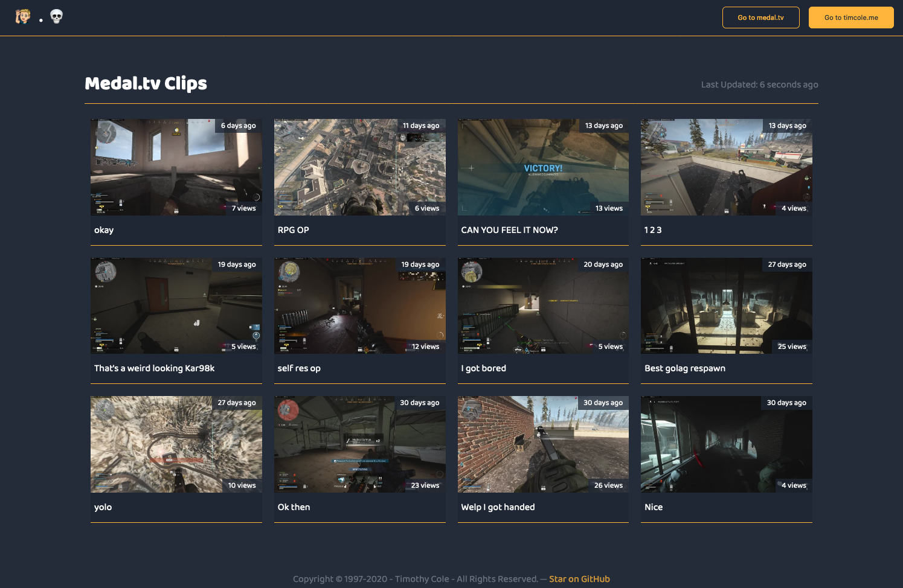Play the 'CAN YOU FEEL IT NOW?' clip thumbnail

(x=543, y=167)
